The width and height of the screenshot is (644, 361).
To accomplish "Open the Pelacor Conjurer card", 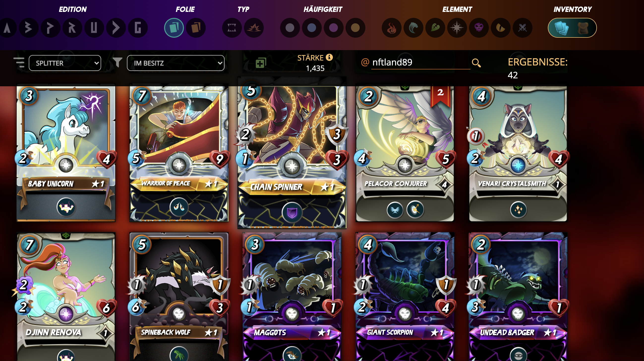I will [x=405, y=153].
